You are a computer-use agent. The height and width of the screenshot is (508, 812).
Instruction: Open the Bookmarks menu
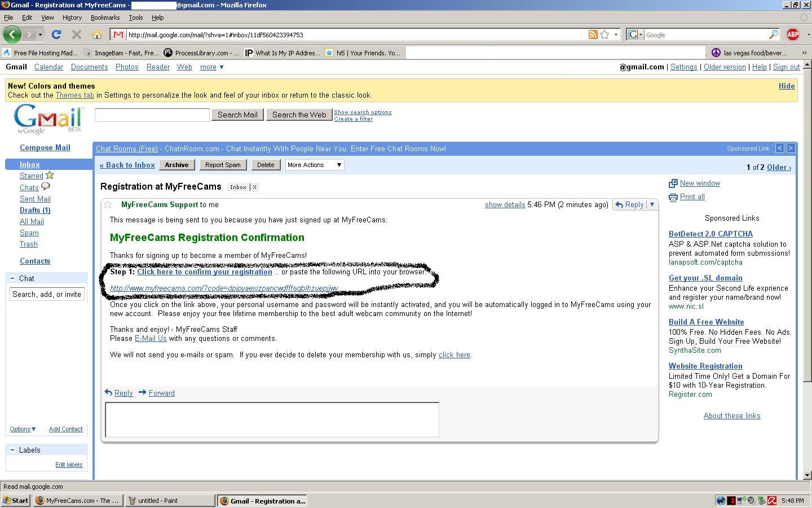105,17
